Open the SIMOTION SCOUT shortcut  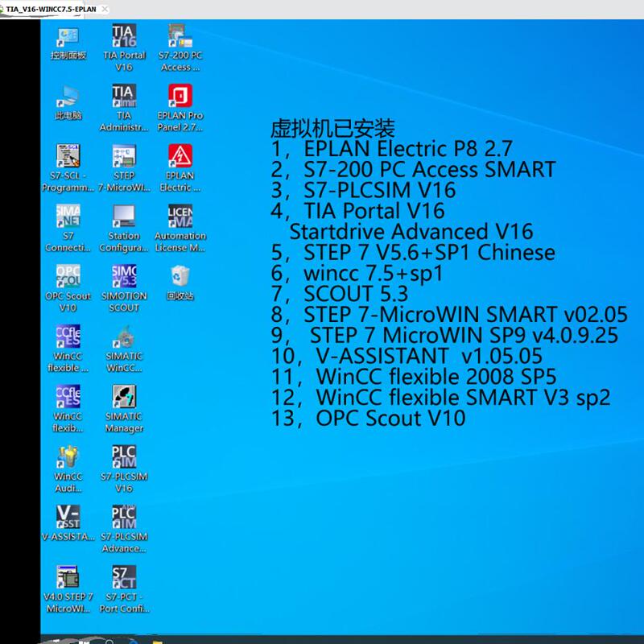124,289
